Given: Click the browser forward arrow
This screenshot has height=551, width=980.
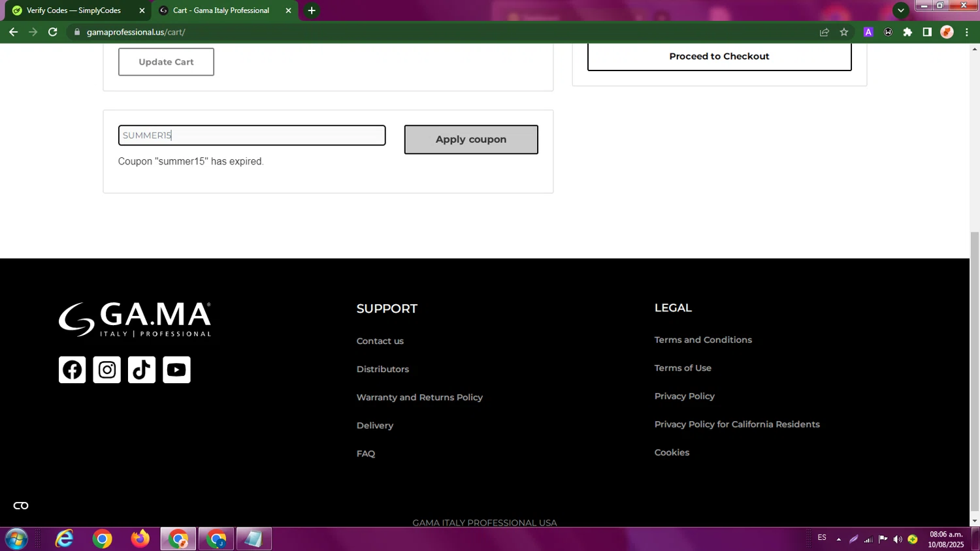Looking at the screenshot, I should click(x=33, y=32).
